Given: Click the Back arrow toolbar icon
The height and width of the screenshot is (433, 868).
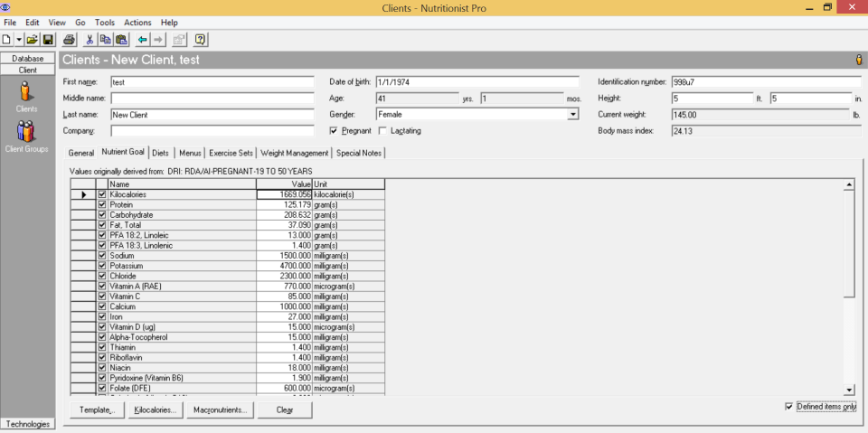Looking at the screenshot, I should (x=142, y=39).
